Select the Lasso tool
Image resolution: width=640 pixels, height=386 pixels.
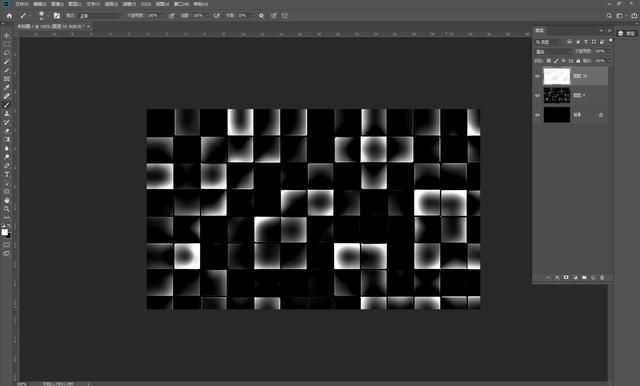tap(7, 53)
